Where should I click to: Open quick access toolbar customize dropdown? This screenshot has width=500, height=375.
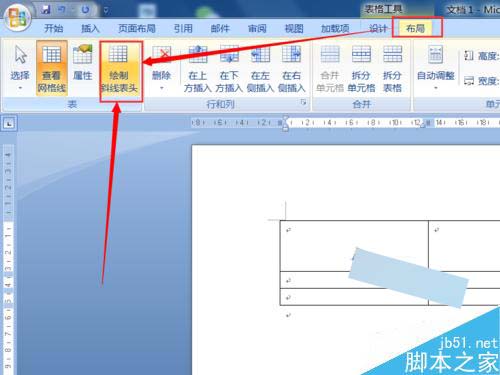(106, 11)
